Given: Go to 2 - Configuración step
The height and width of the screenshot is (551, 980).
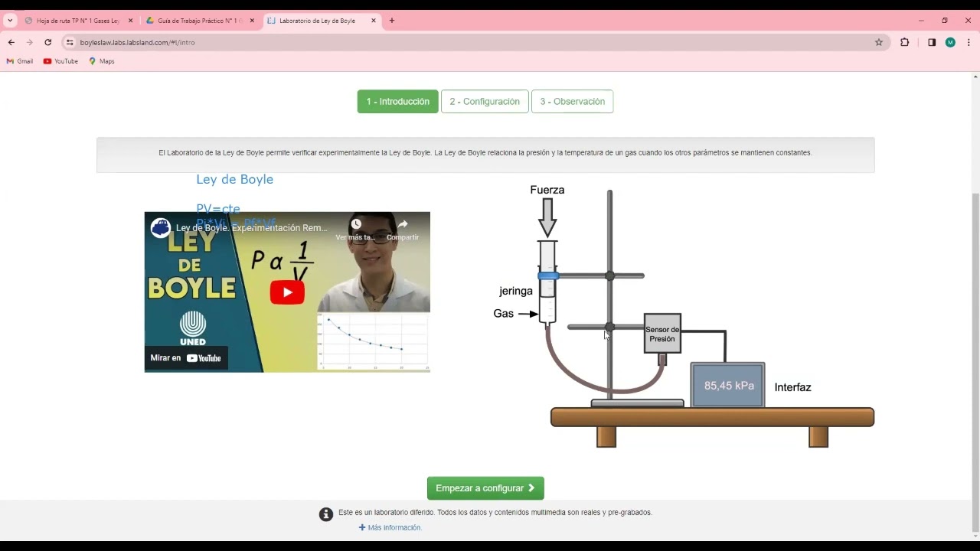Looking at the screenshot, I should click(x=485, y=101).
